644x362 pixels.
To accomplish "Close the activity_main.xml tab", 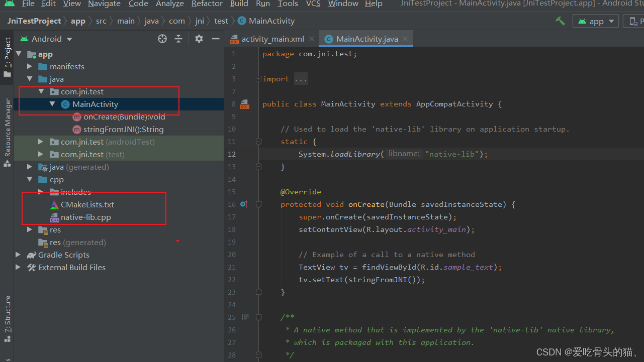I will coord(312,39).
